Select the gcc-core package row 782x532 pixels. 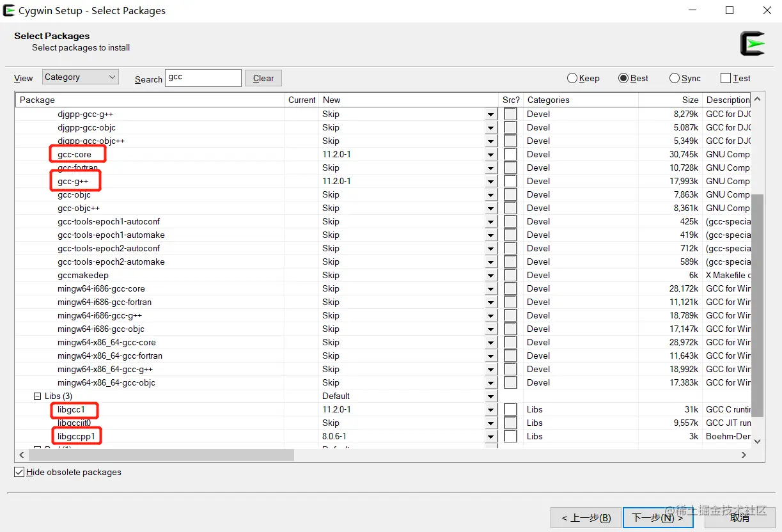[384, 154]
